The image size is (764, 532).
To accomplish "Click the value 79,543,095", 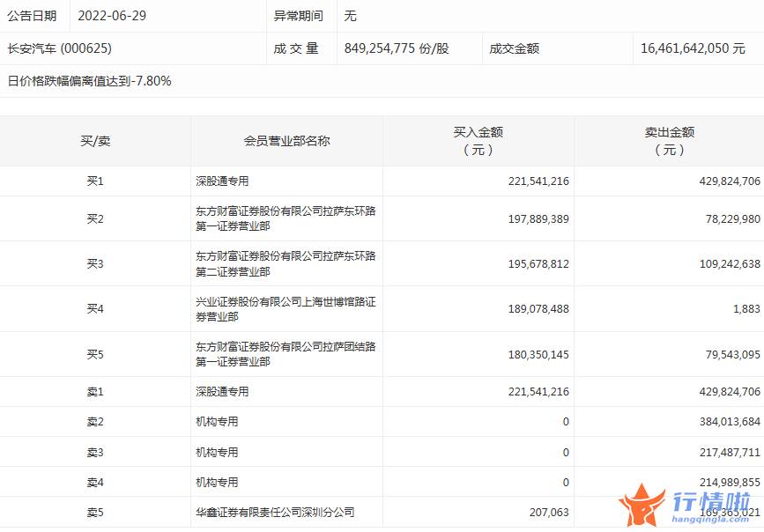I will (x=733, y=355).
